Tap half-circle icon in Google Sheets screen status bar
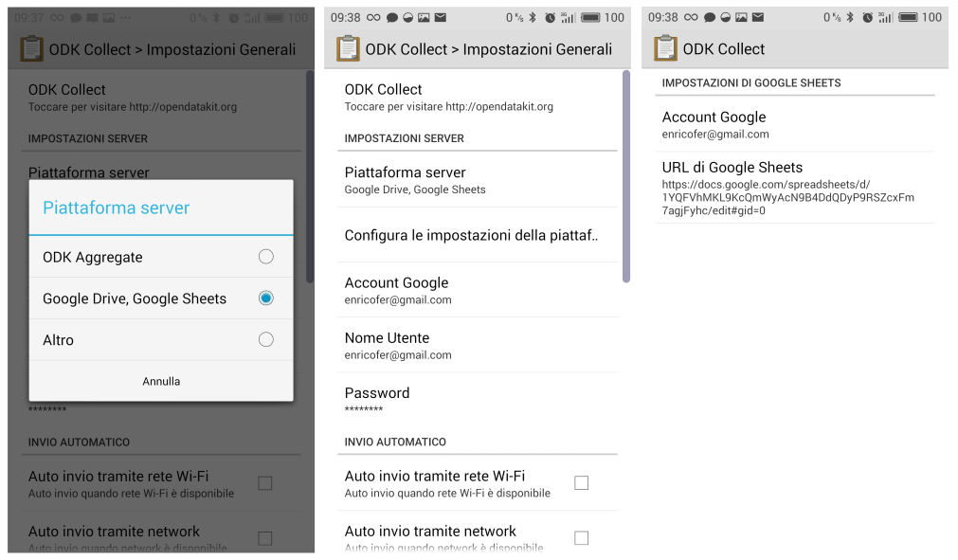 (x=726, y=18)
